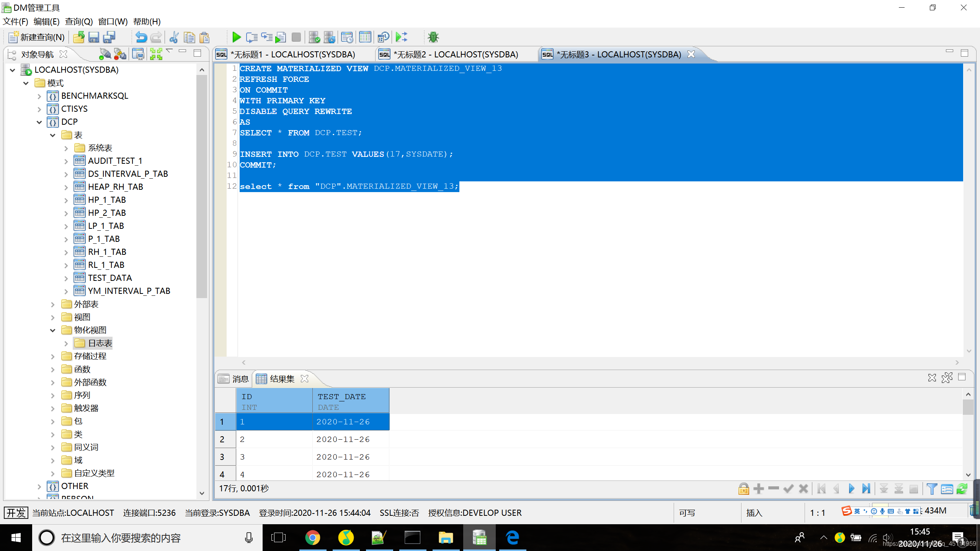Toggle the result set lock icon
980x551 pixels.
(x=743, y=489)
